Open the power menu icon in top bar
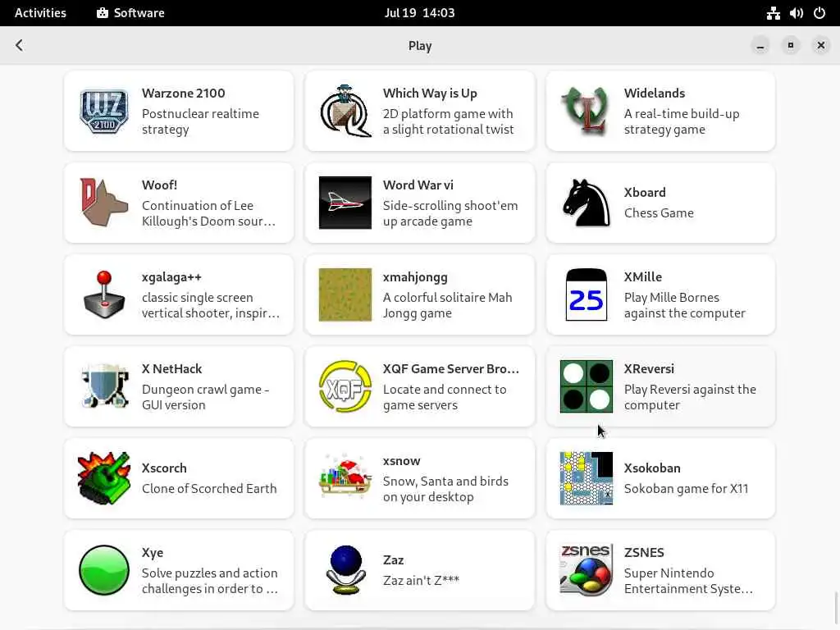The image size is (840, 630). [x=819, y=13]
